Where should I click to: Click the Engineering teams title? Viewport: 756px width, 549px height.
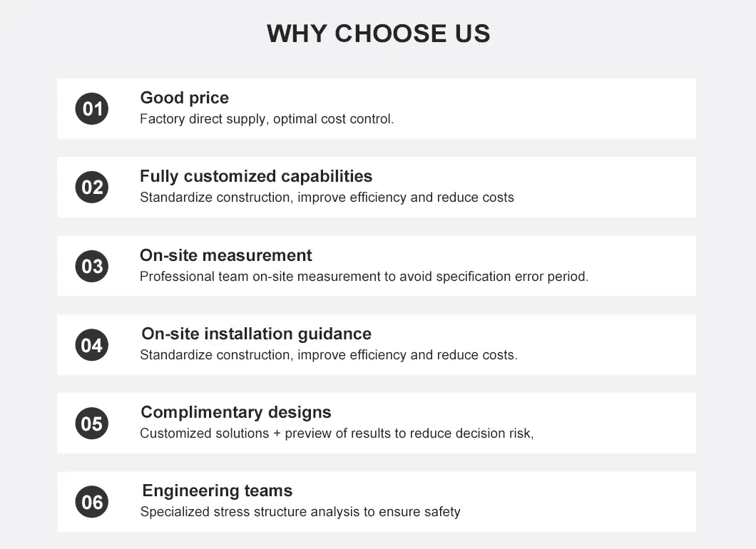pos(217,491)
